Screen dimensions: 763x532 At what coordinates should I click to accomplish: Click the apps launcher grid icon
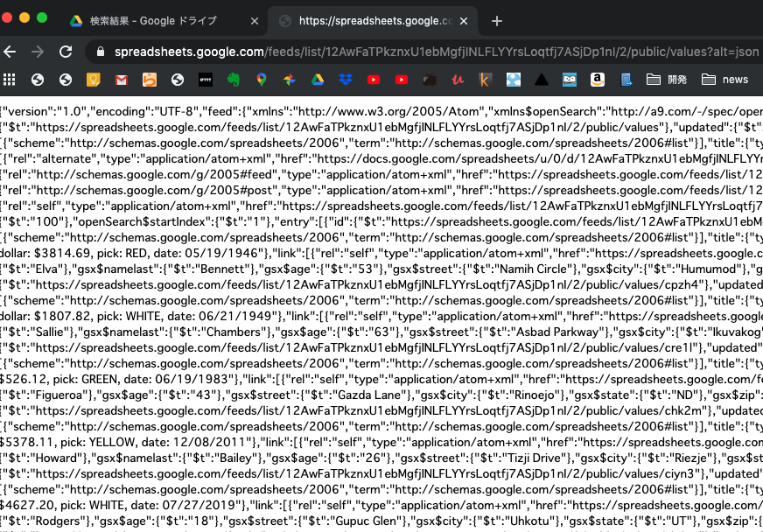[10, 80]
